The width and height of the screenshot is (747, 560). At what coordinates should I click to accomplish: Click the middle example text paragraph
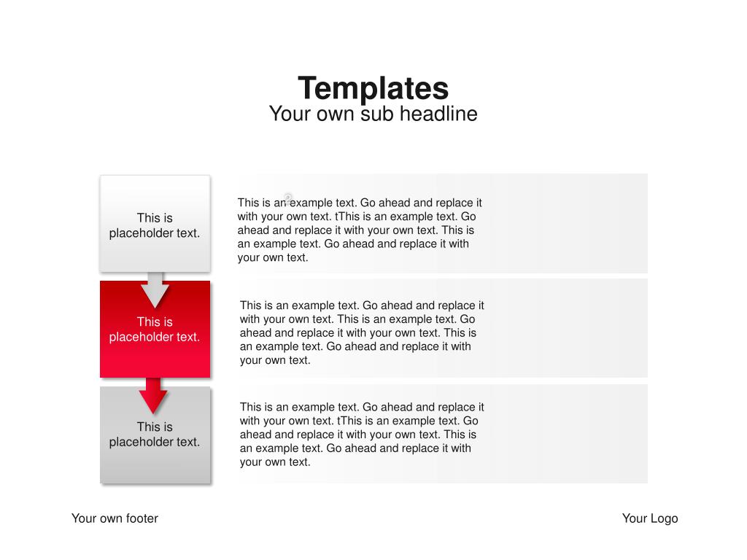pos(362,332)
